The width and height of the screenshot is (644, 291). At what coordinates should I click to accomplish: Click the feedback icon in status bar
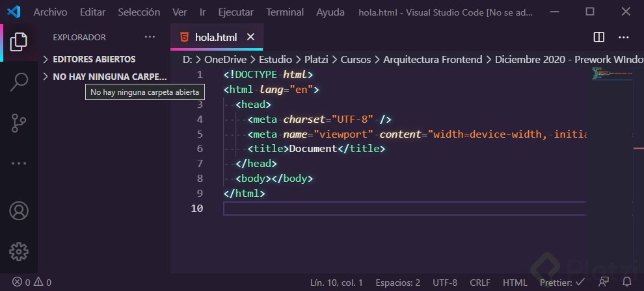(604, 283)
